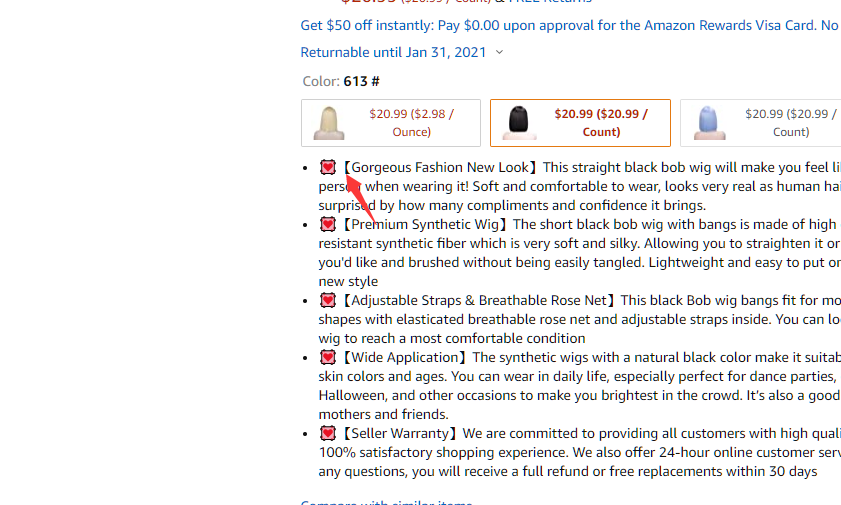Click the Adjustable Straps & Breathable Rose Net text
841x505 pixels.
(479, 300)
